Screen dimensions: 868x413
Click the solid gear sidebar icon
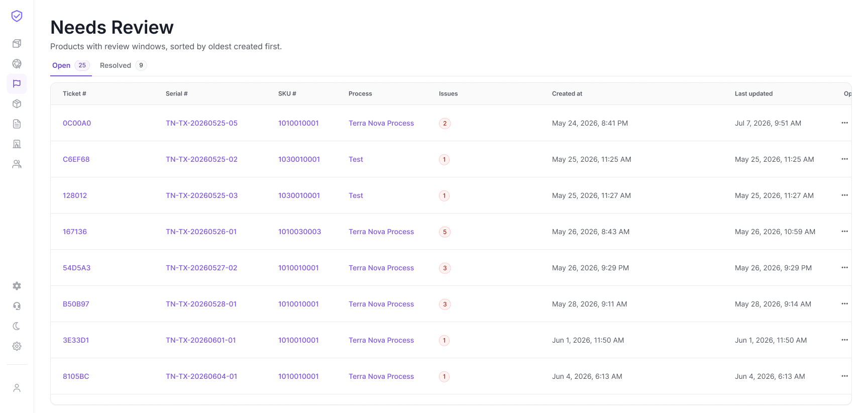(17, 286)
